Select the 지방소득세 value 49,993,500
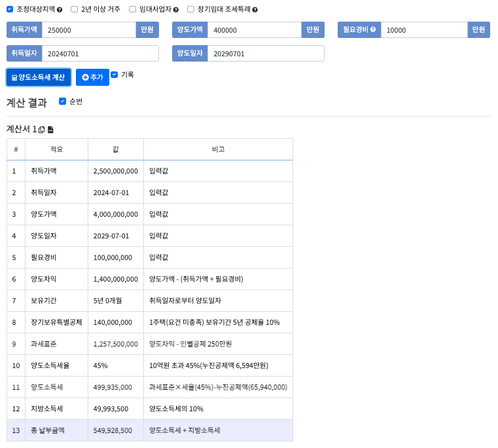The height and width of the screenshot is (448, 498). click(111, 409)
